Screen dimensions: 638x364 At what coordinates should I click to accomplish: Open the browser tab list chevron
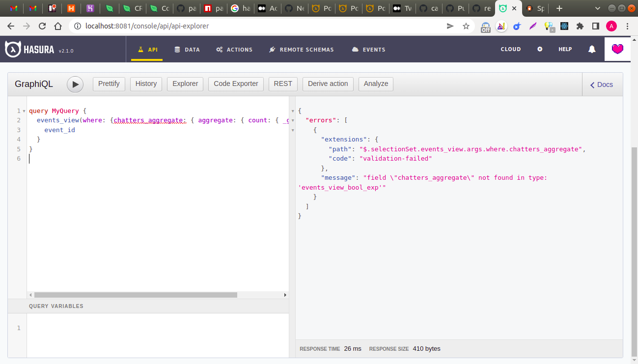tap(597, 8)
